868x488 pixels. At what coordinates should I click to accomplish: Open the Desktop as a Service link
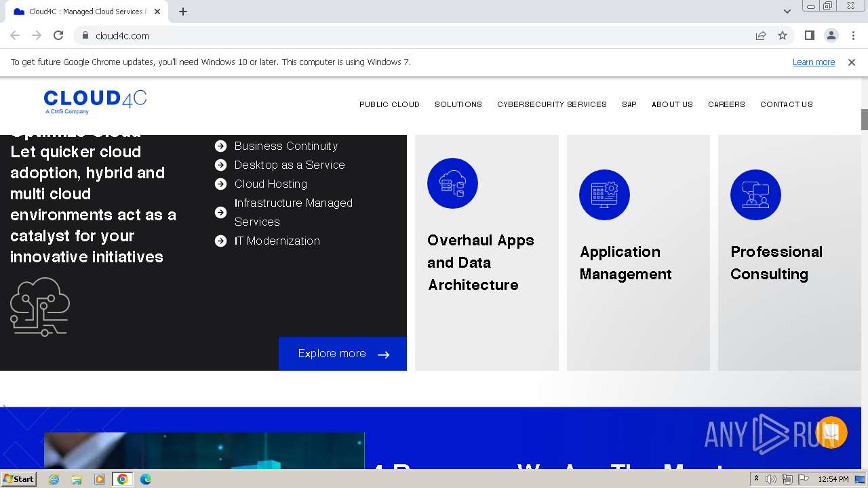(x=290, y=165)
